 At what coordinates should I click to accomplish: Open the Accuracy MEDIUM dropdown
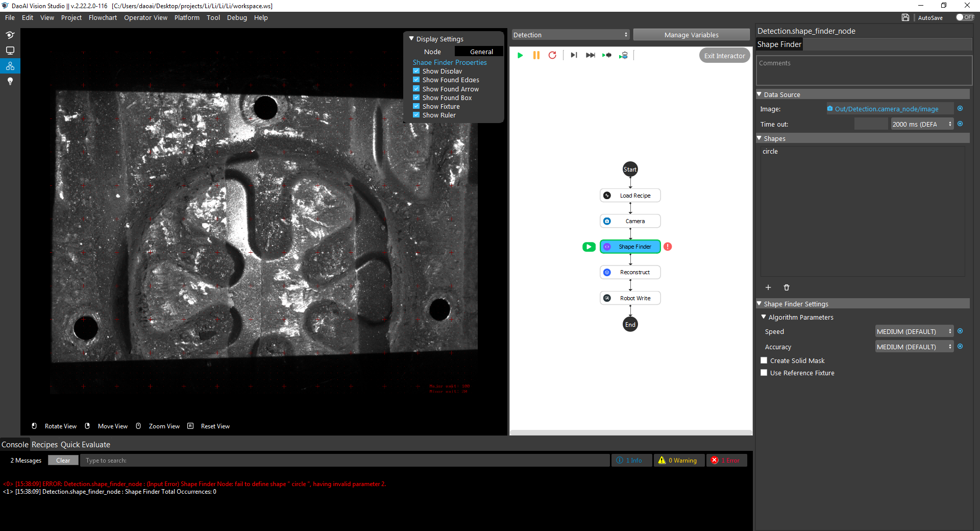pos(914,347)
